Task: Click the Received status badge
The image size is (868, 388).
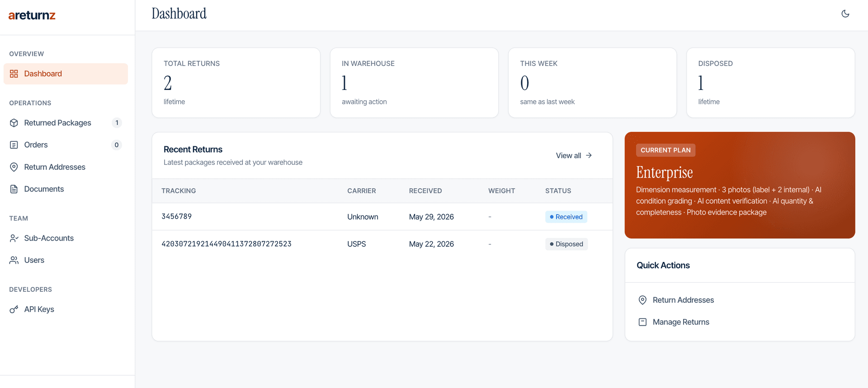Action: coord(566,217)
